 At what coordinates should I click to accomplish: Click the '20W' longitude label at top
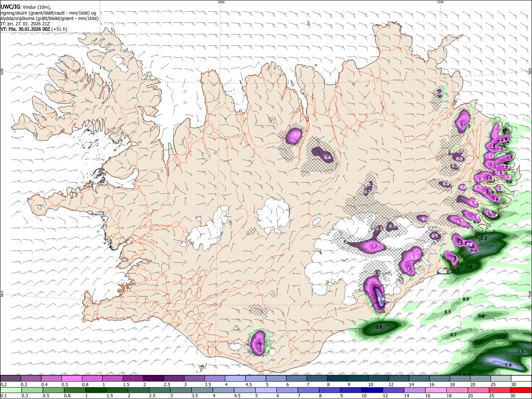(x=221, y=2)
